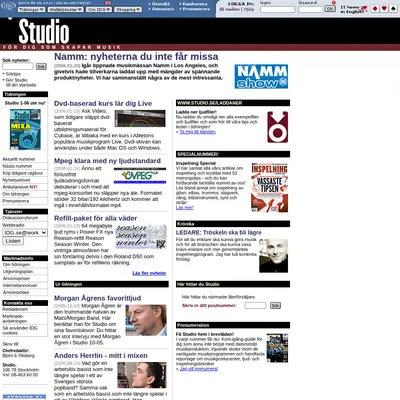Click the MPEG logo image
The height and width of the screenshot is (400, 400).
point(140,176)
